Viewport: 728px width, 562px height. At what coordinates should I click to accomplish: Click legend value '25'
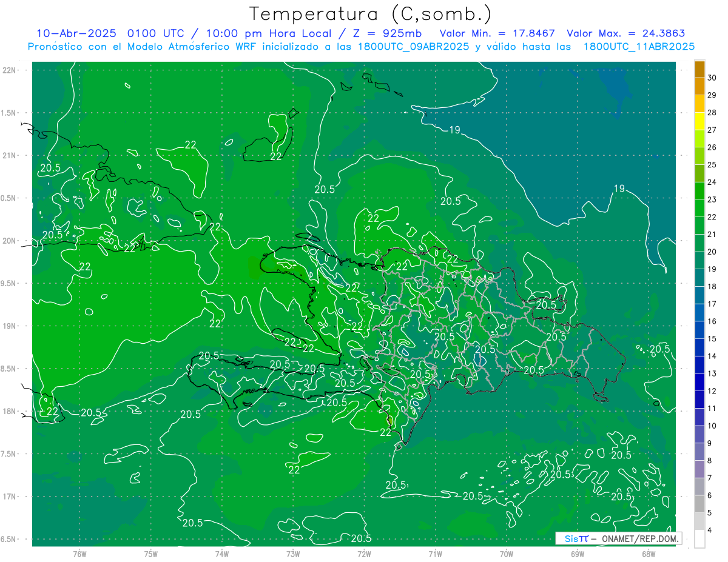712,166
